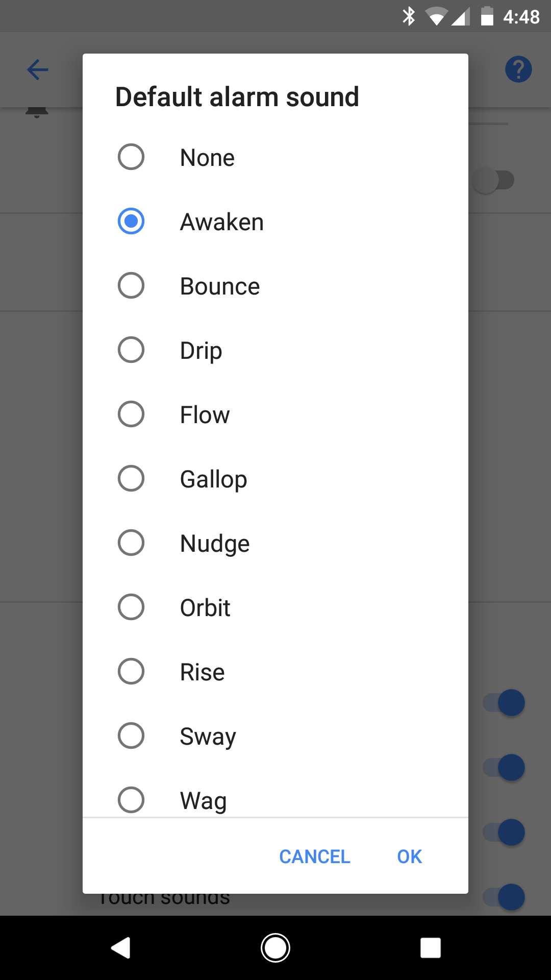Confirm selection with the OK button
The height and width of the screenshot is (980, 551).
(409, 856)
